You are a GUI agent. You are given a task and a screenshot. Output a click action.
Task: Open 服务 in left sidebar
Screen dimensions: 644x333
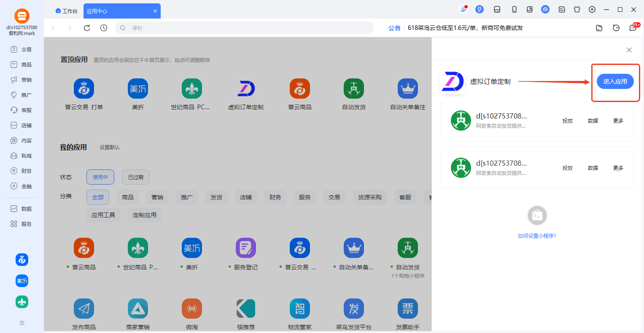click(x=22, y=224)
